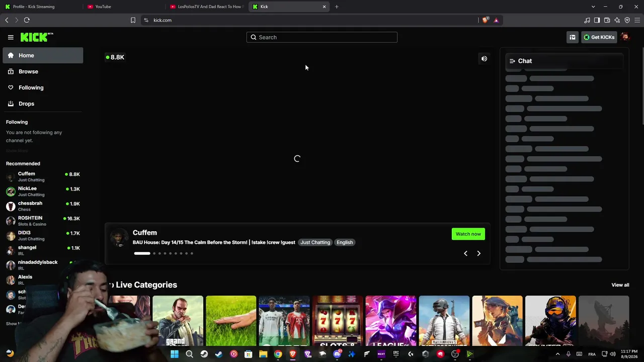Reload the kick.com page
Screen dimensions: 644x362
(27, 20)
